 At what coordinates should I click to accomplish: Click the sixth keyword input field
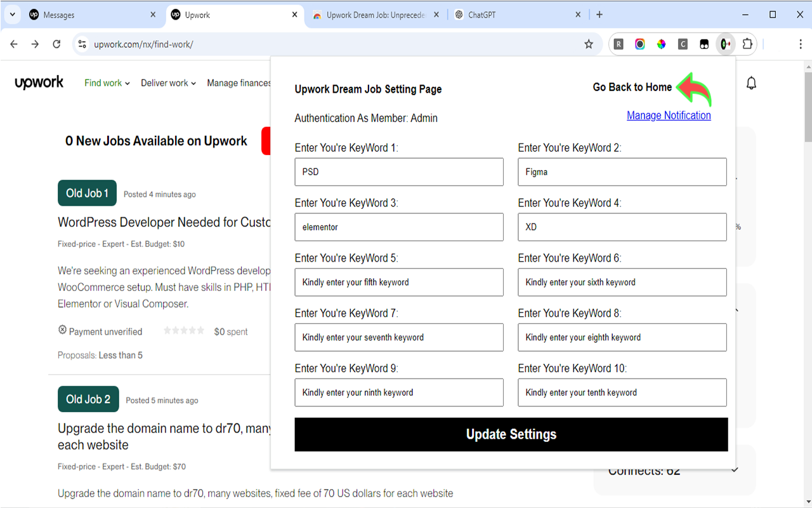pos(622,283)
